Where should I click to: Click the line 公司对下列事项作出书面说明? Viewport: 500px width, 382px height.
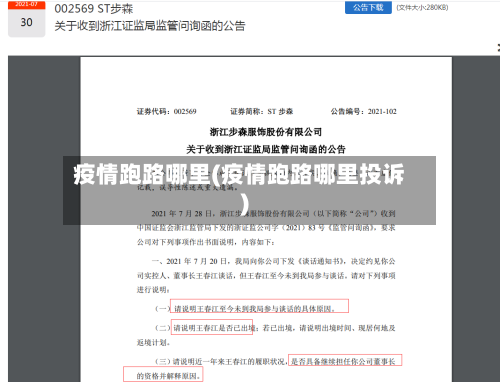(206, 242)
